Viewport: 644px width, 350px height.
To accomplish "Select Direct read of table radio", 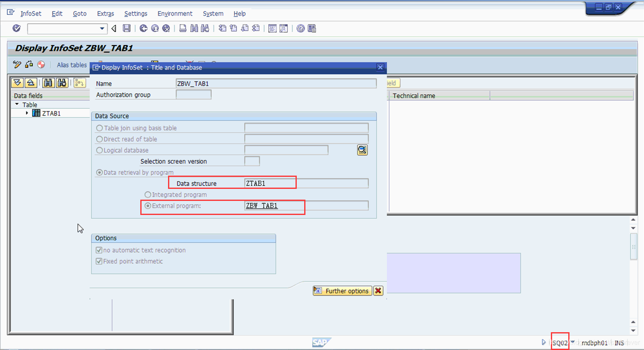I will (x=99, y=139).
